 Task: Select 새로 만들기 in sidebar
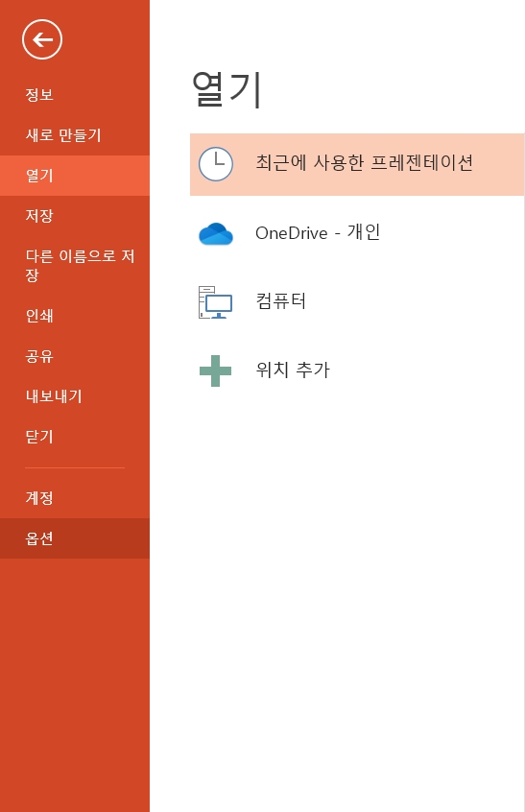(x=75, y=135)
